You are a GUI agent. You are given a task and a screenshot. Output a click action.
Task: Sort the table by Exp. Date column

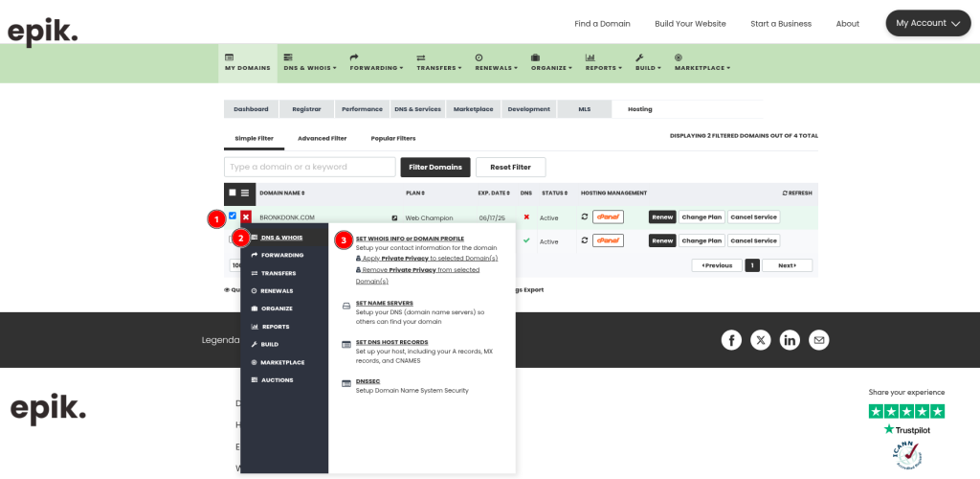click(494, 194)
